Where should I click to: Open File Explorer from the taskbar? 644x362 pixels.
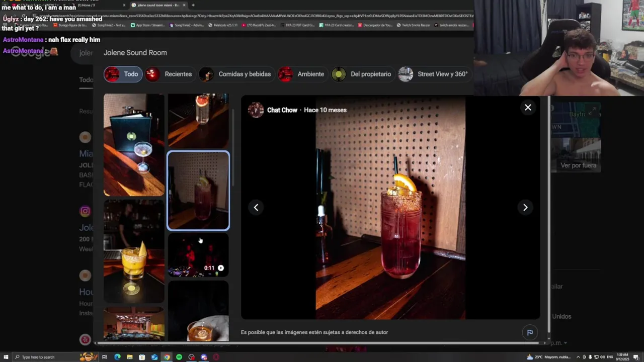(x=130, y=357)
